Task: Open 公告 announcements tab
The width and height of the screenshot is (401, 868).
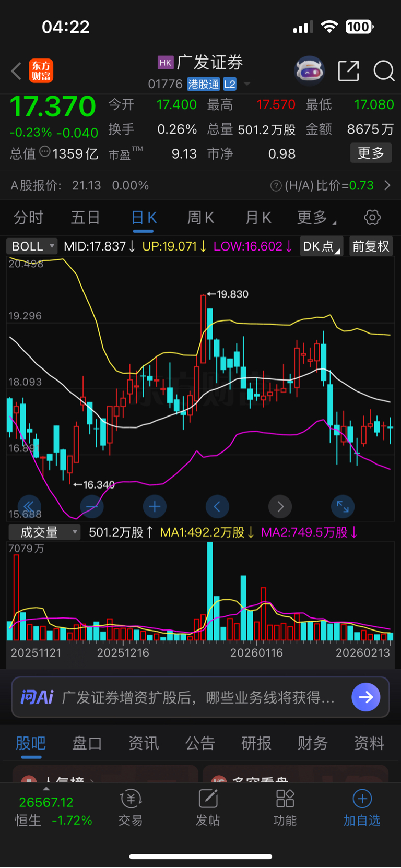Action: (200, 743)
